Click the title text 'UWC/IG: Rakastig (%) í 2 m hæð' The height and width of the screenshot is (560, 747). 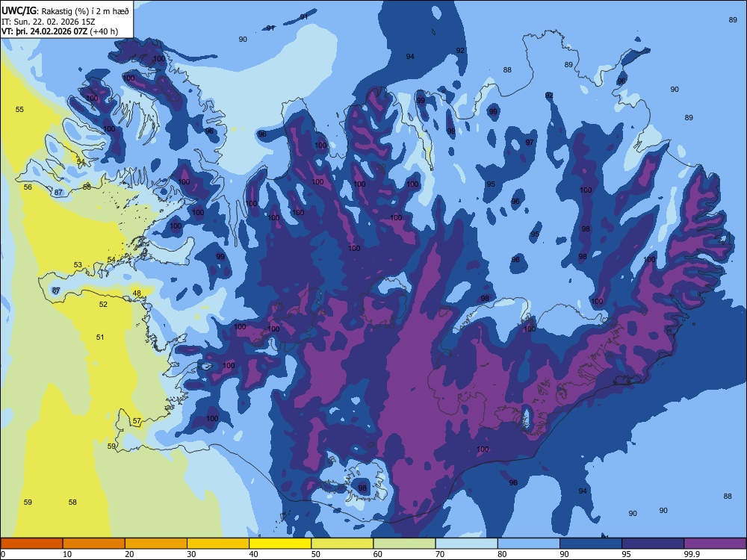[65, 11]
